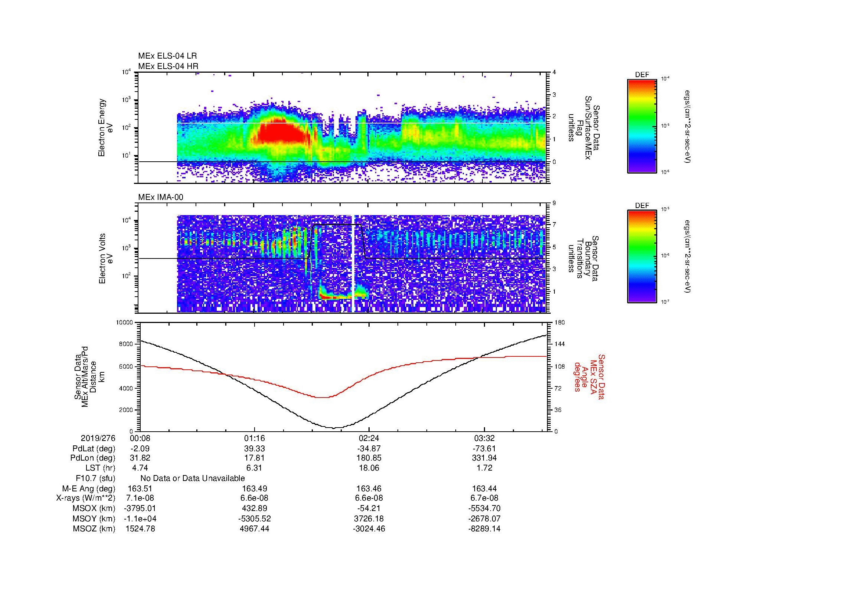868x613 pixels.
Task: Click the MSOX value '-5534.70'
Action: 484,508
